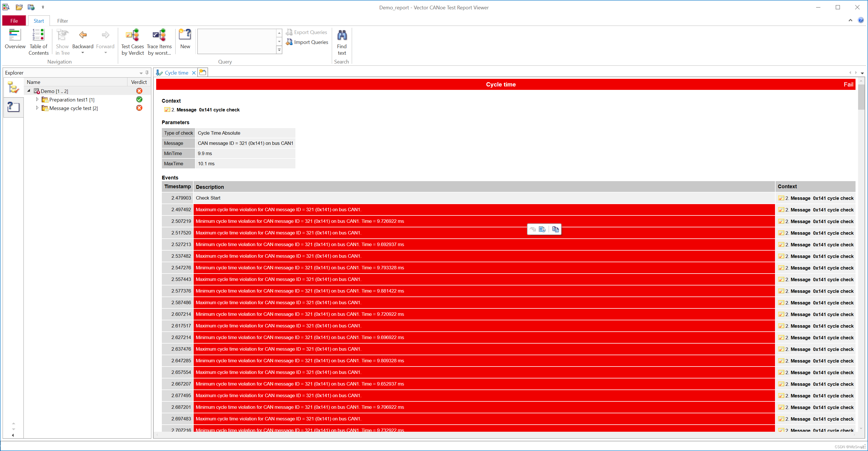
Task: Click the Backward navigation arrow
Action: pyautogui.click(x=82, y=39)
